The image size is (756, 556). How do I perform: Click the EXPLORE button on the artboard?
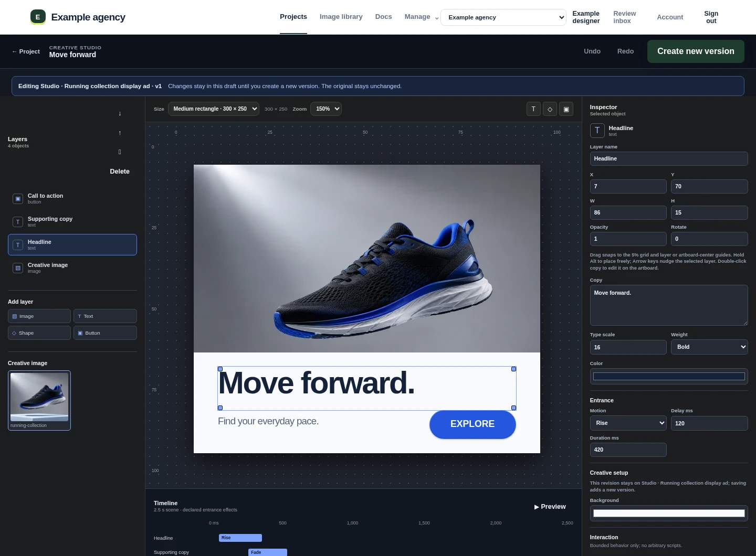472,424
